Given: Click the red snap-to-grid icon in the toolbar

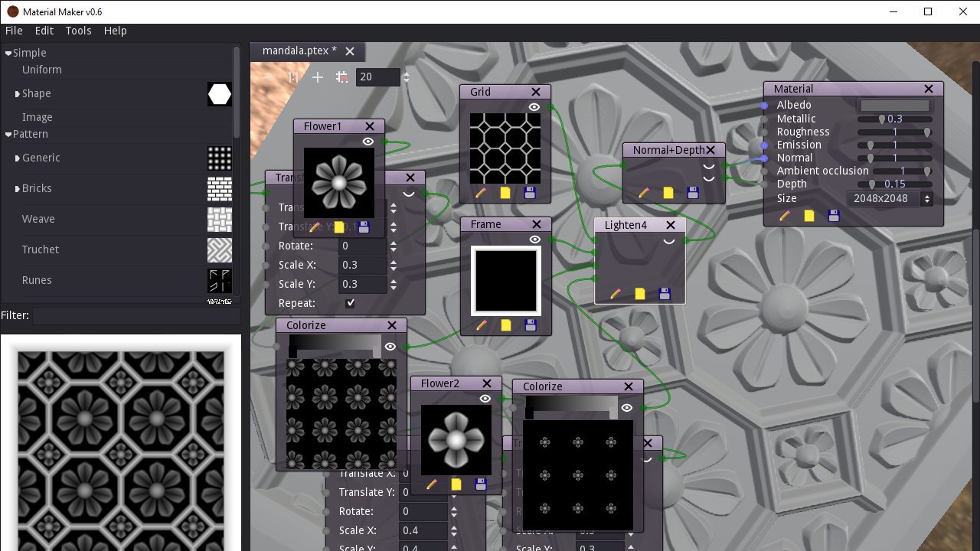Looking at the screenshot, I should click(342, 77).
